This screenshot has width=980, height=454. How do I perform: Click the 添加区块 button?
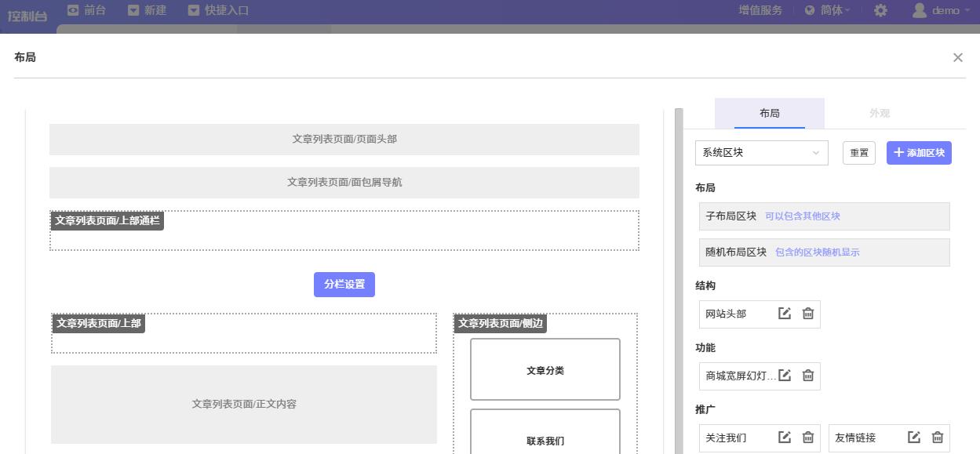click(919, 153)
